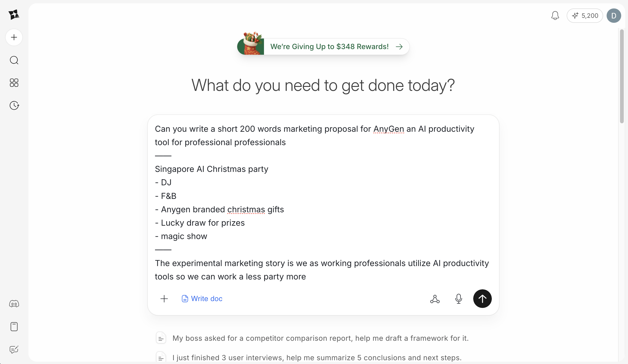Screen dimensions: 628x364
Task: Open the history clock icon
Action: pyautogui.click(x=14, y=105)
